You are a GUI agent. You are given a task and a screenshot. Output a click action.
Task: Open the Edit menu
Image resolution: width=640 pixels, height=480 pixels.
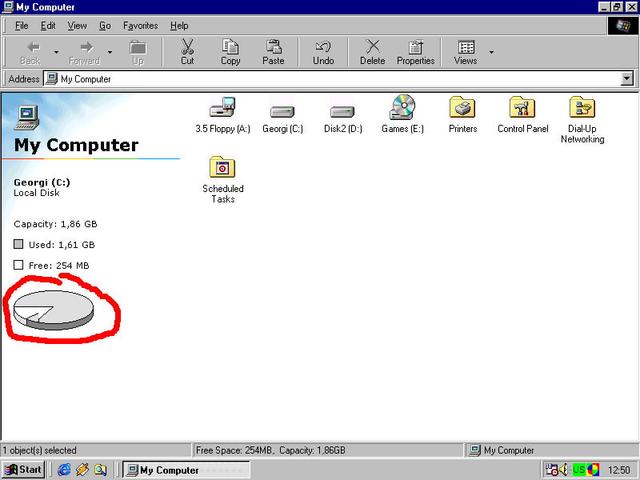coord(48,26)
